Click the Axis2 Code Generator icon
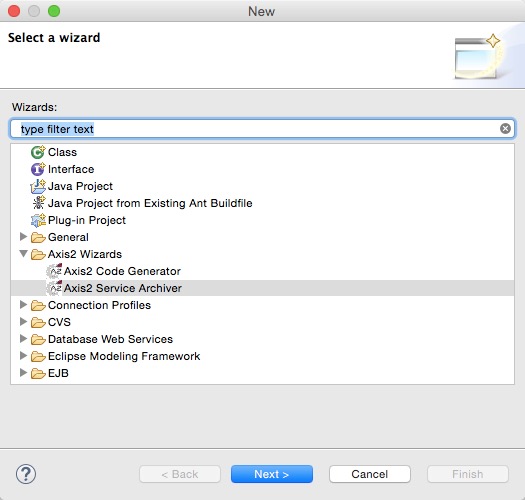The width and height of the screenshot is (525, 500). click(54, 271)
